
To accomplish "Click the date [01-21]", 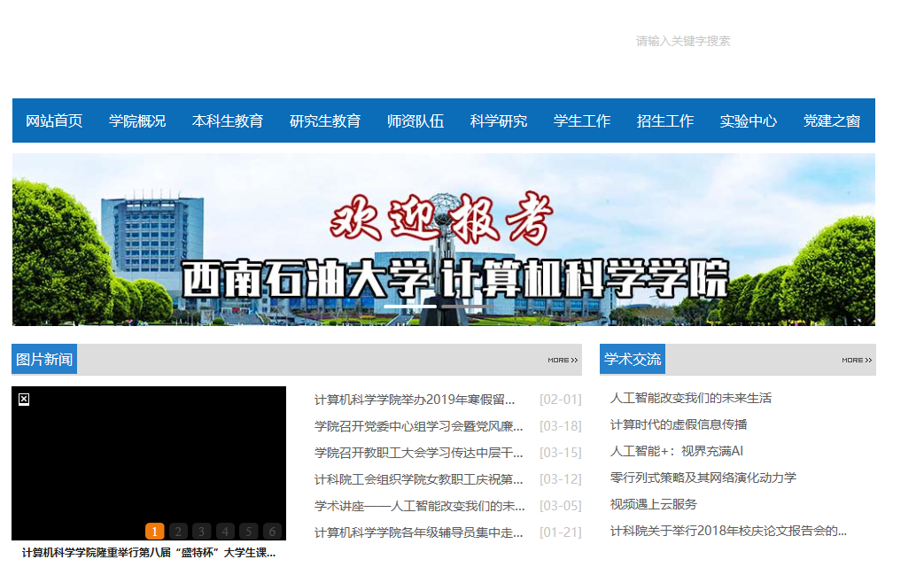I will pos(560,532).
